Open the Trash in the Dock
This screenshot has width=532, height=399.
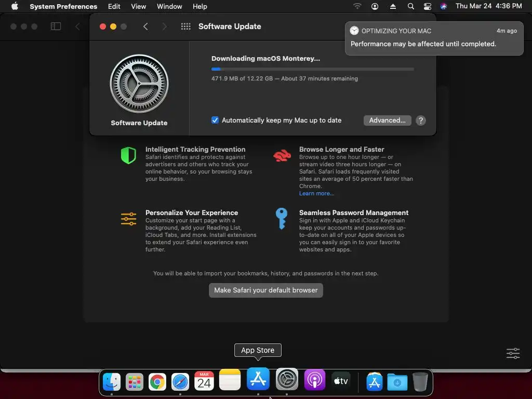pyautogui.click(x=420, y=382)
